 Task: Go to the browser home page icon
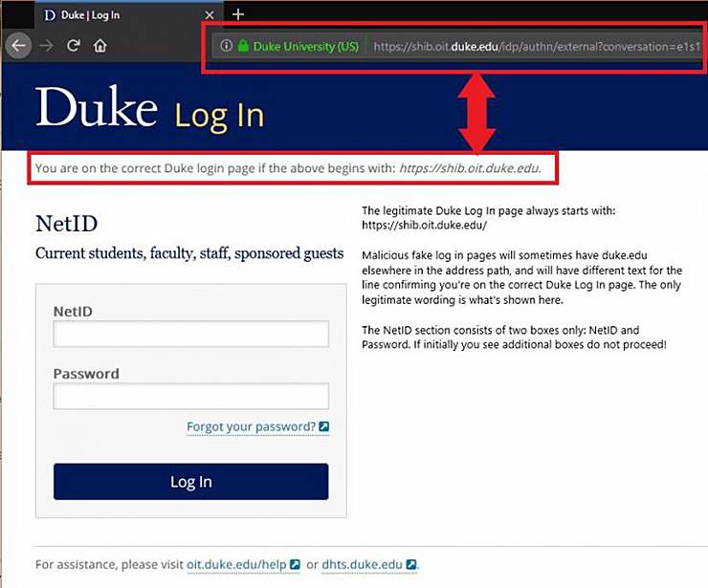100,46
